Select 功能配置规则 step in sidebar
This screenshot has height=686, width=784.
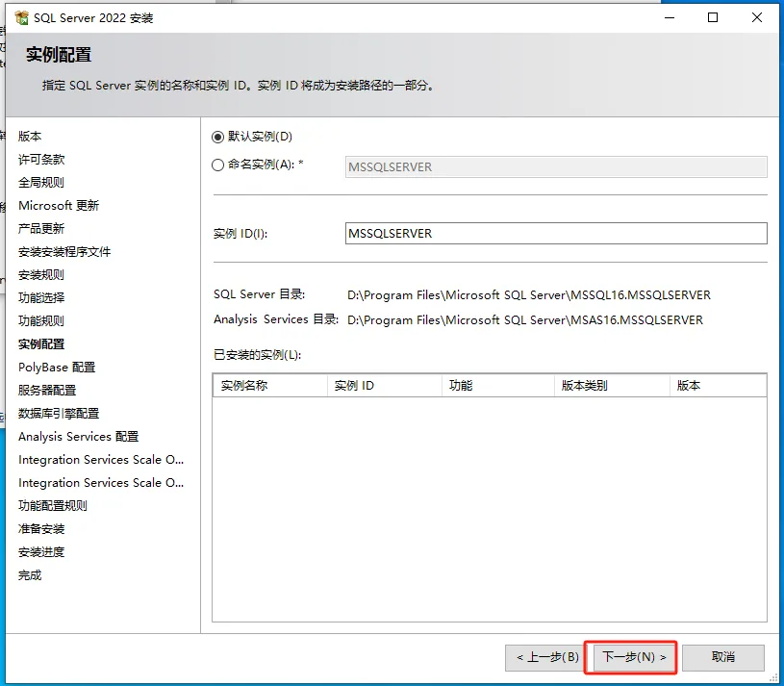[53, 505]
